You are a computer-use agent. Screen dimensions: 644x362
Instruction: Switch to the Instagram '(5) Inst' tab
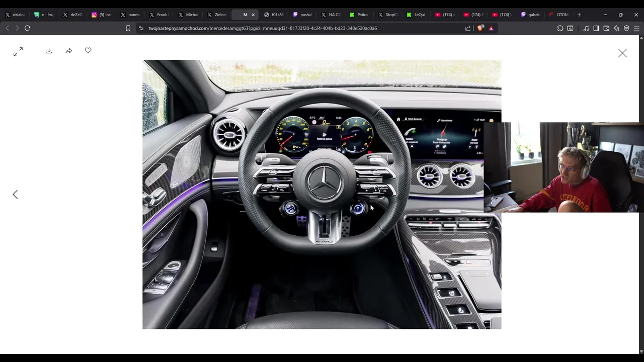(x=102, y=15)
